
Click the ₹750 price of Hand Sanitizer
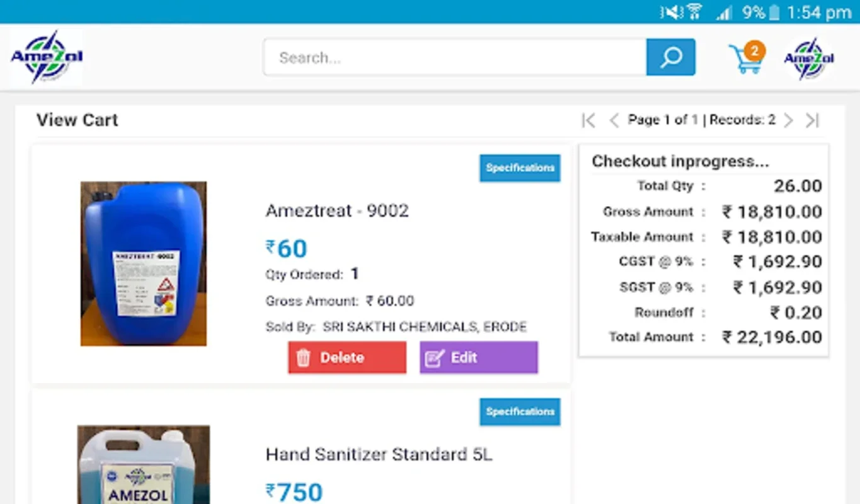click(294, 492)
